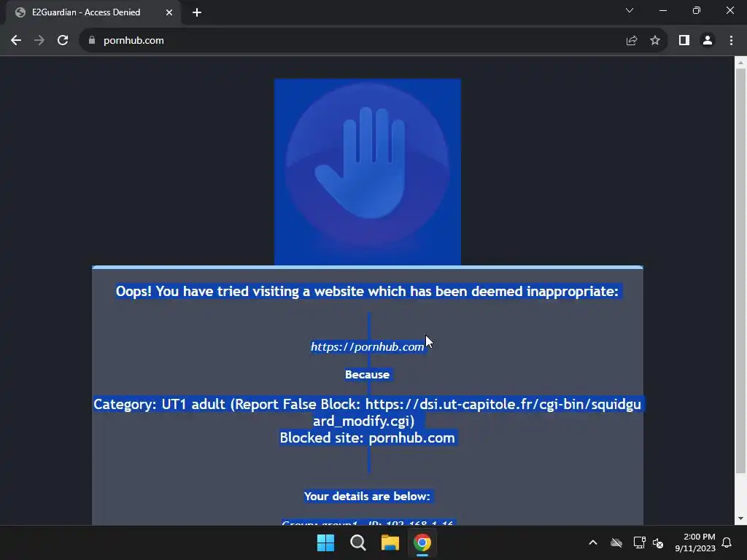Image resolution: width=747 pixels, height=560 pixels.
Task: Click the 'Blocked site:' line
Action: tap(368, 437)
